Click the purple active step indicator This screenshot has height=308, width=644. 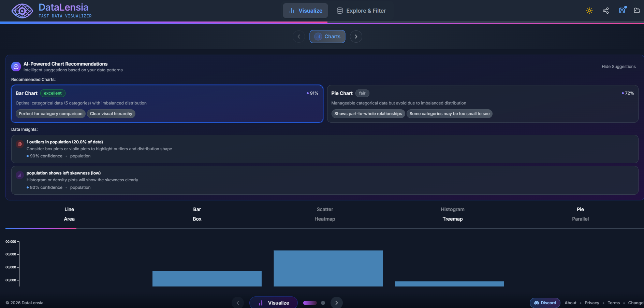point(310,303)
